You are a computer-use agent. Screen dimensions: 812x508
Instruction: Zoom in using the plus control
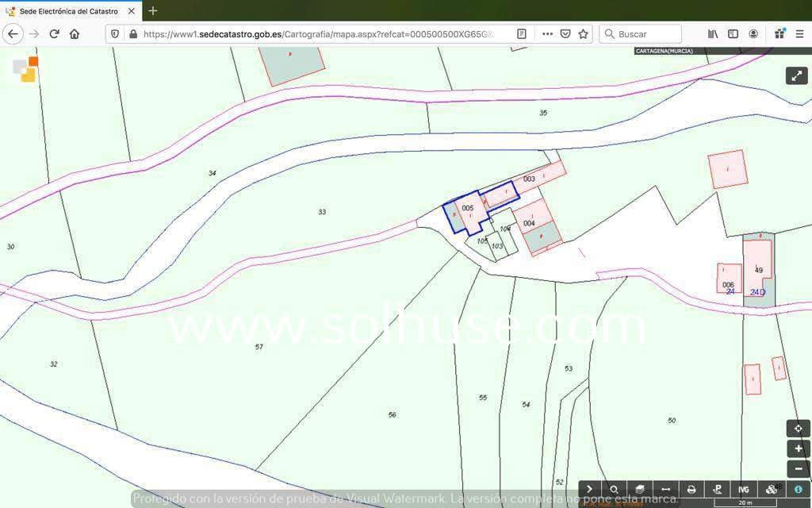pyautogui.click(x=798, y=448)
